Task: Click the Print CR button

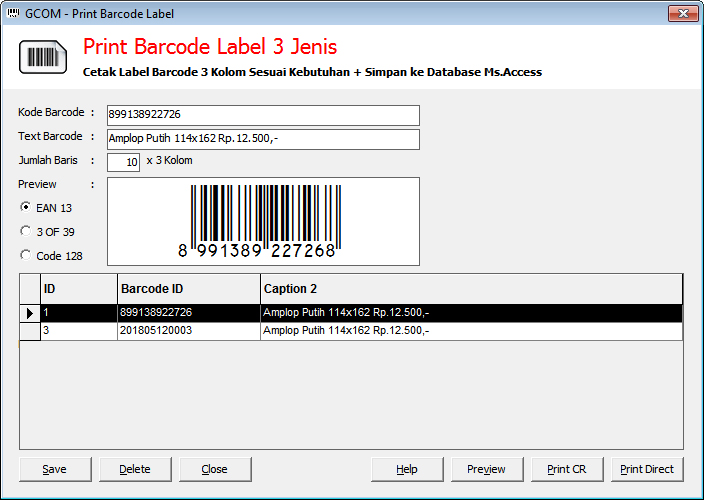Action: coord(567,469)
